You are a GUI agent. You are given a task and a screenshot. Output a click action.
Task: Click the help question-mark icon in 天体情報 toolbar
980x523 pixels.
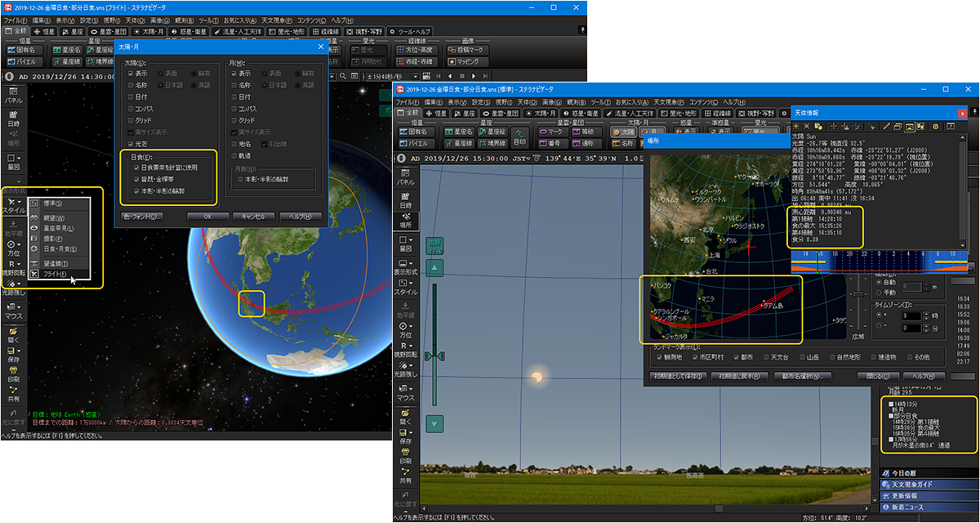tap(949, 127)
